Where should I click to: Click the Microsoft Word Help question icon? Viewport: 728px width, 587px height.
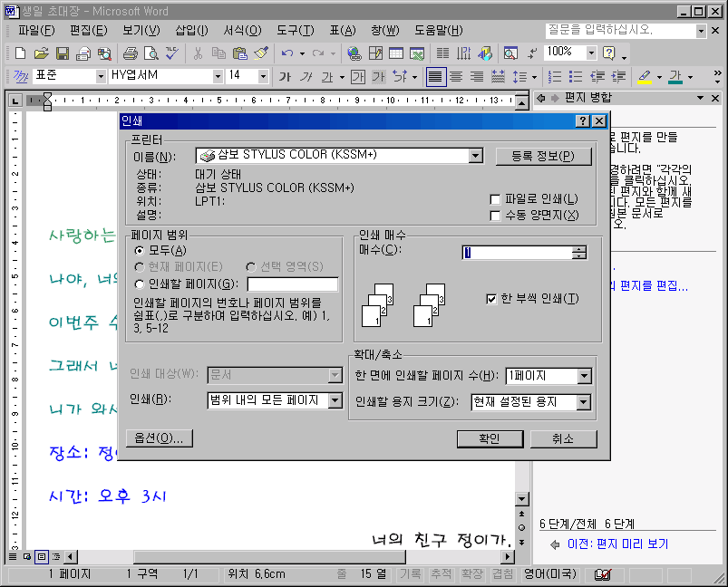608,53
